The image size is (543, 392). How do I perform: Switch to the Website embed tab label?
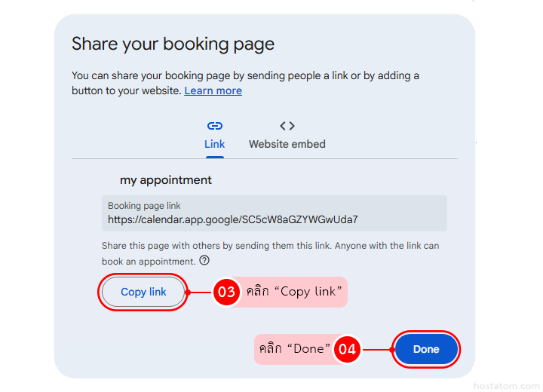coord(287,144)
